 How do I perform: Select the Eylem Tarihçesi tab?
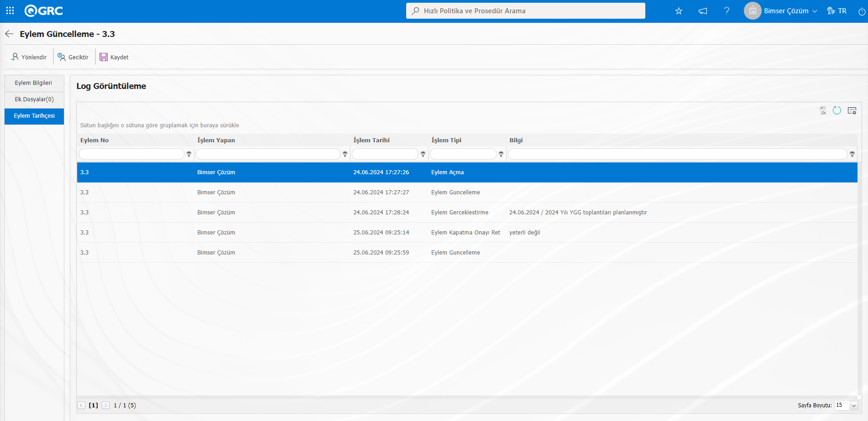tap(34, 116)
